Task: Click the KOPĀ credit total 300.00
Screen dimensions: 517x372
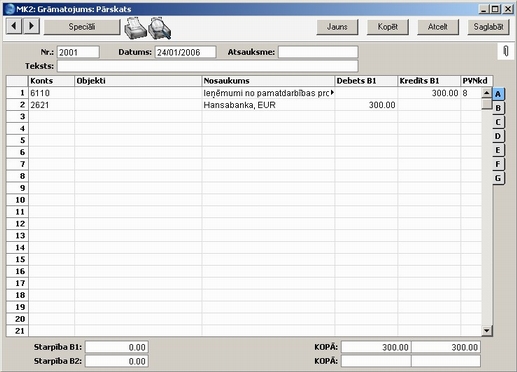Action: [x=446, y=347]
